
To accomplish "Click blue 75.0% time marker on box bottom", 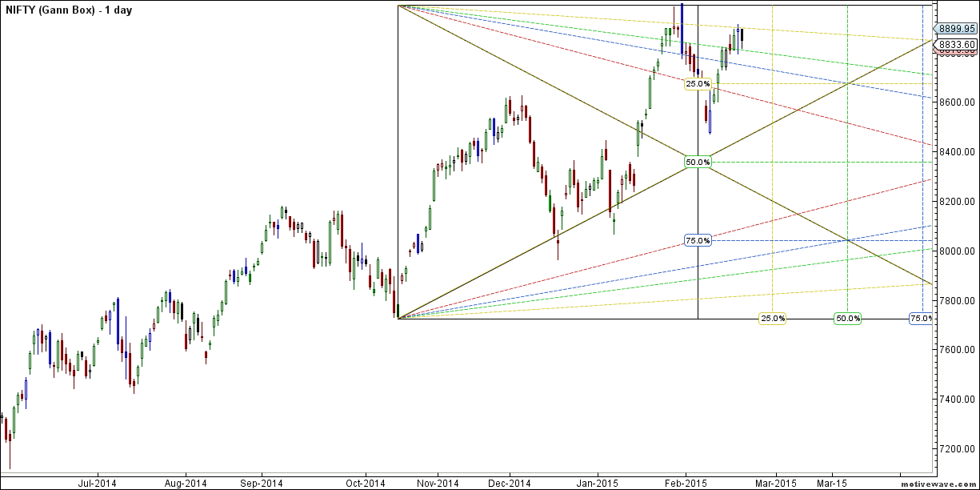I will 920,319.
